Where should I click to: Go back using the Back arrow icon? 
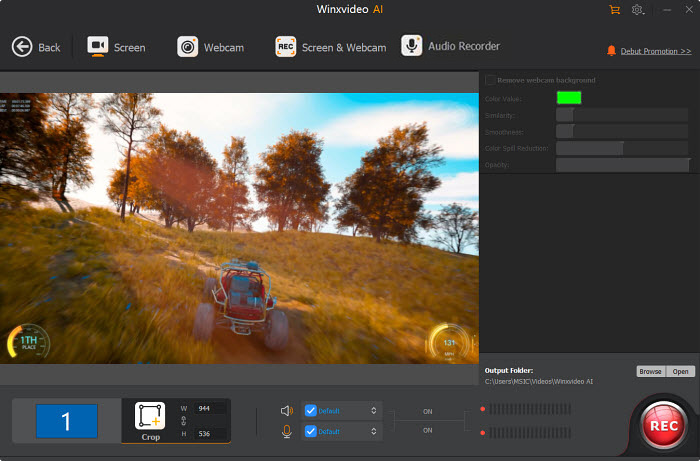tap(22, 47)
